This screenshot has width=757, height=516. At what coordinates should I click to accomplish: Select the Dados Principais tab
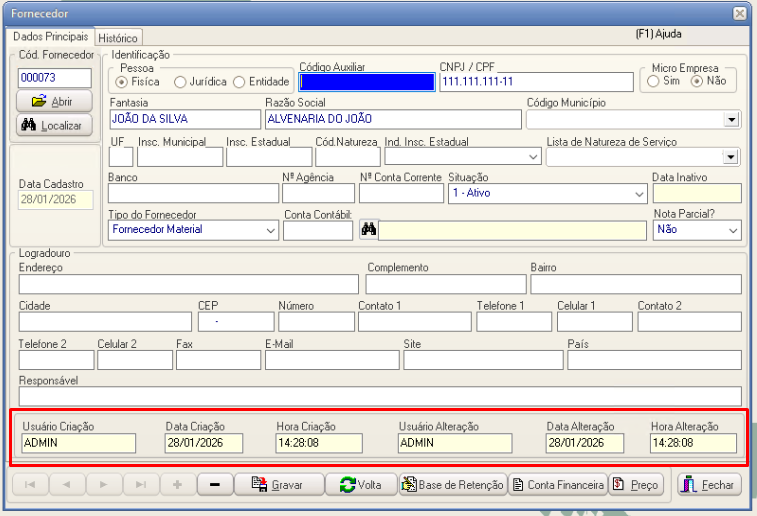pyautogui.click(x=49, y=36)
